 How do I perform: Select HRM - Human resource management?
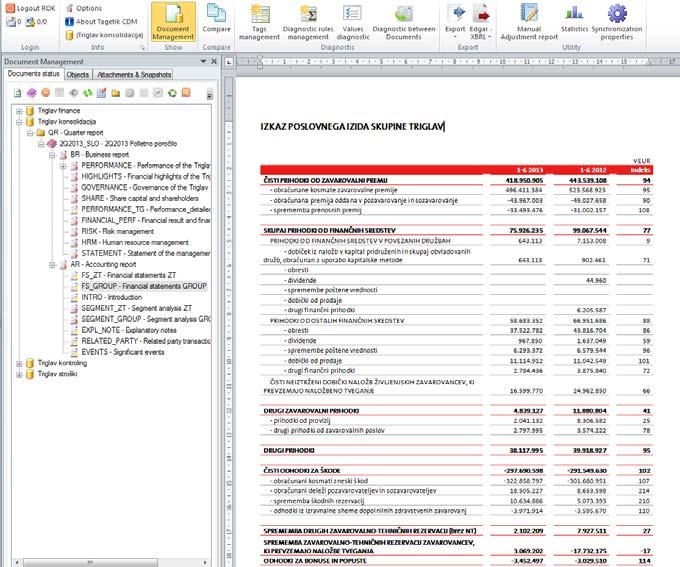[x=135, y=242]
